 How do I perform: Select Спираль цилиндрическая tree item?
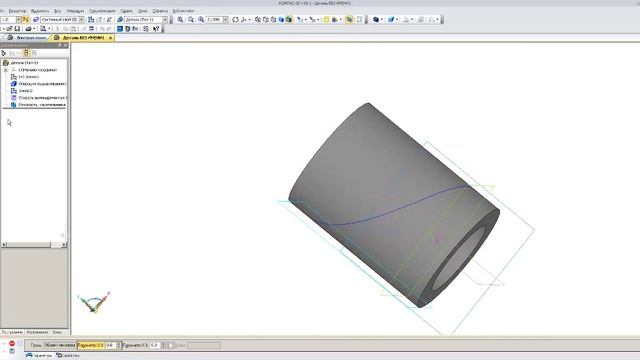42,98
